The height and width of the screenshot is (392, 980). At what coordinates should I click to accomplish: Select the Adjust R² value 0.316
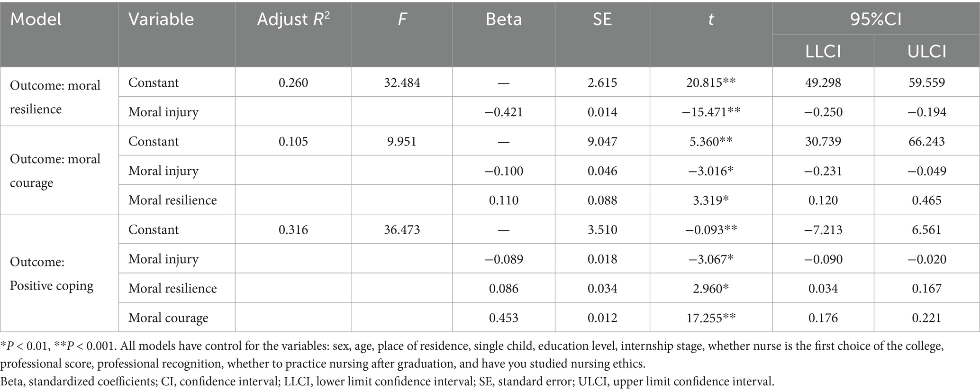(x=293, y=229)
